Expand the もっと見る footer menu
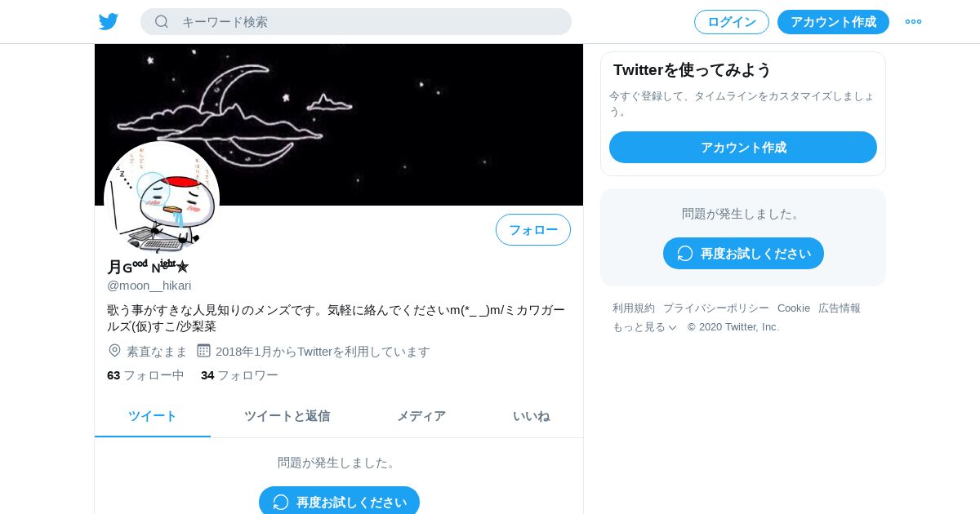980x514 pixels. point(644,327)
